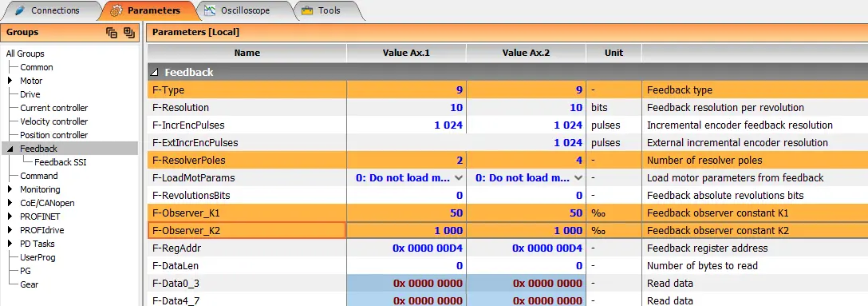
Task: Click F-Observer_K2 value for Ax.2
Action: pyautogui.click(x=526, y=231)
